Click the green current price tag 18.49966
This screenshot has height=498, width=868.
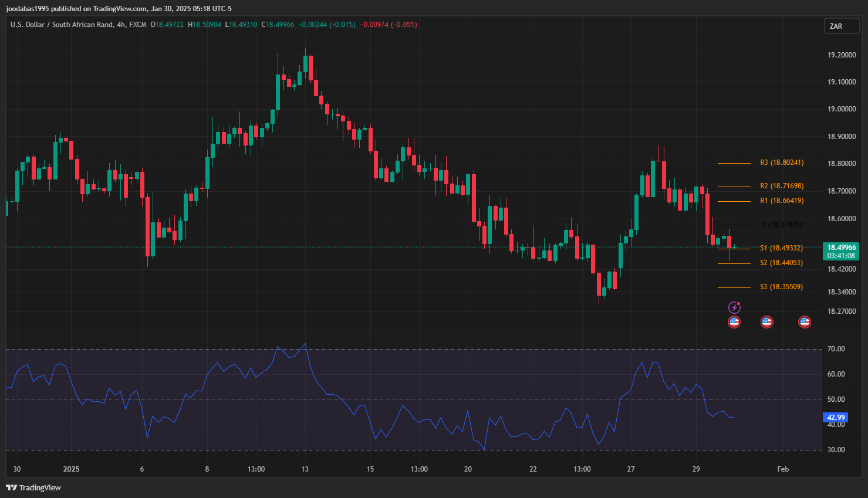(x=841, y=248)
